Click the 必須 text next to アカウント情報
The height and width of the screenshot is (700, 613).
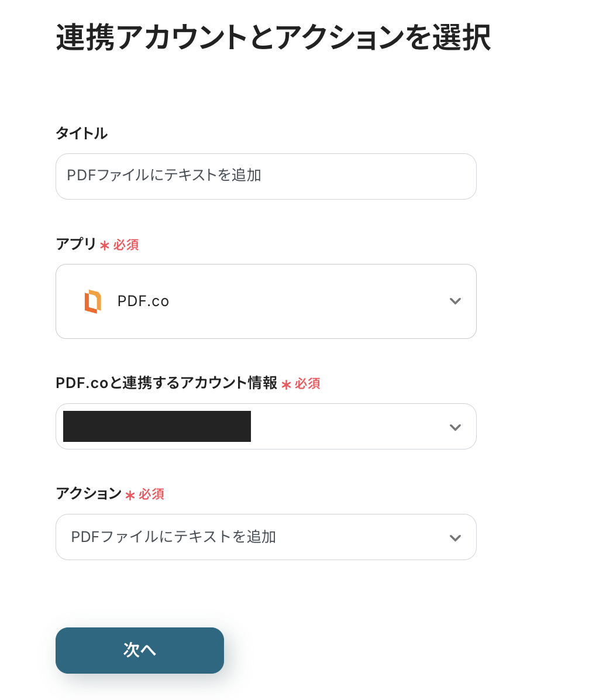point(307,384)
